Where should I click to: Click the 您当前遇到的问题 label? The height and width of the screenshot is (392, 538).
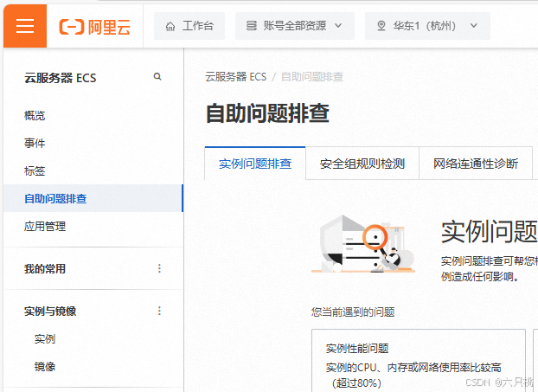(x=353, y=312)
